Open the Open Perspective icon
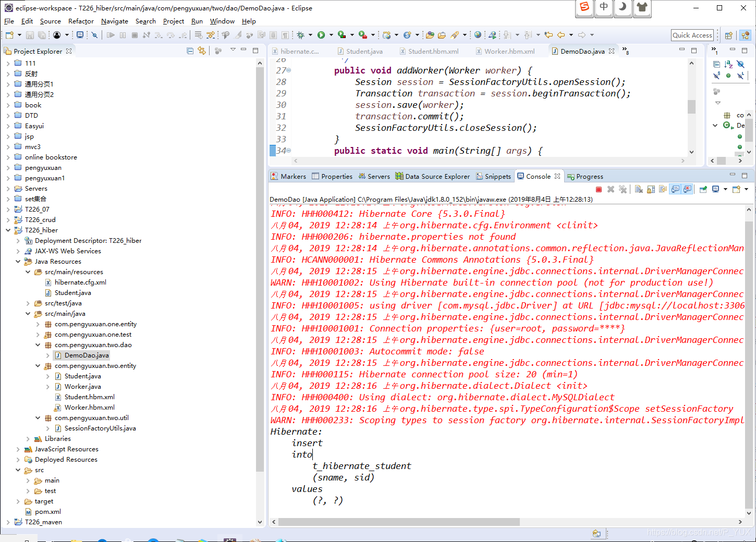This screenshot has width=756, height=542. (x=729, y=35)
